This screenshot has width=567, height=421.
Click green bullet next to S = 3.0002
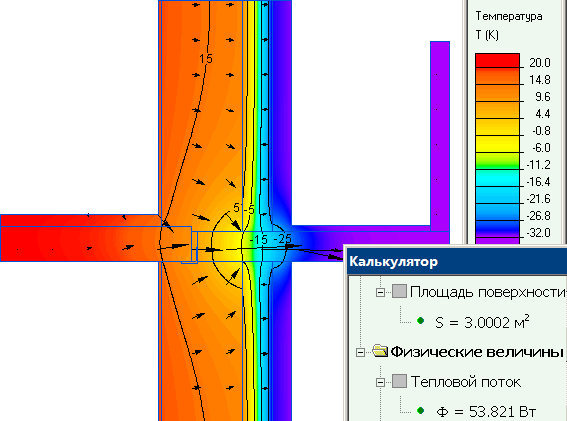420,320
